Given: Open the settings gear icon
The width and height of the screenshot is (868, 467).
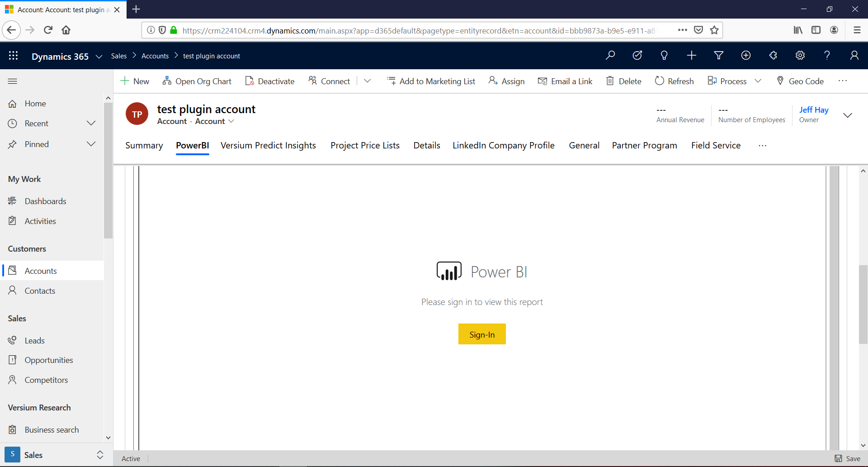Looking at the screenshot, I should coord(800,55).
